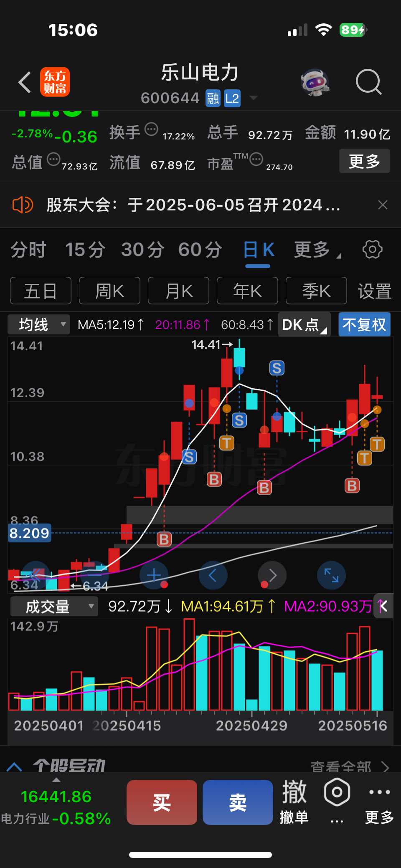Switch to 60分 chart tab
Viewport: 401px width, 868px height.
click(x=200, y=250)
